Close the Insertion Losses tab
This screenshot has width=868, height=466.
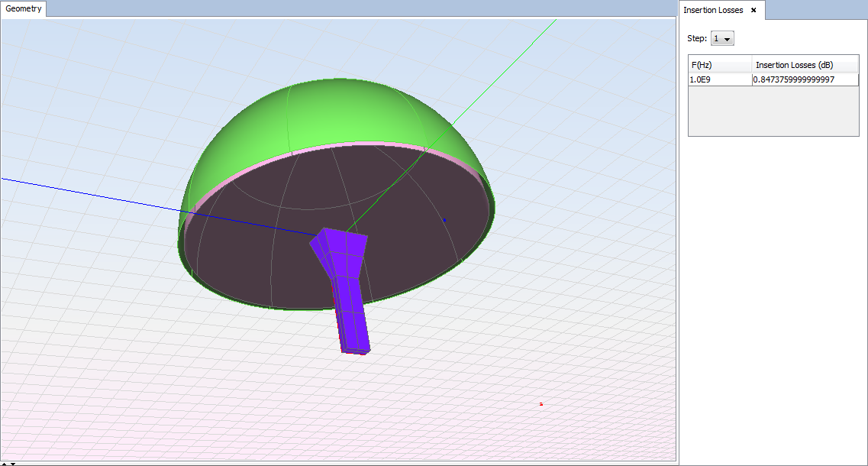tap(753, 10)
